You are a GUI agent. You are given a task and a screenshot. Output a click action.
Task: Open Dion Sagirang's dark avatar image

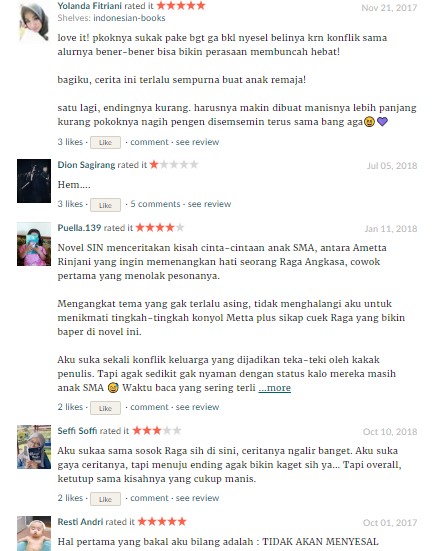pos(34,181)
